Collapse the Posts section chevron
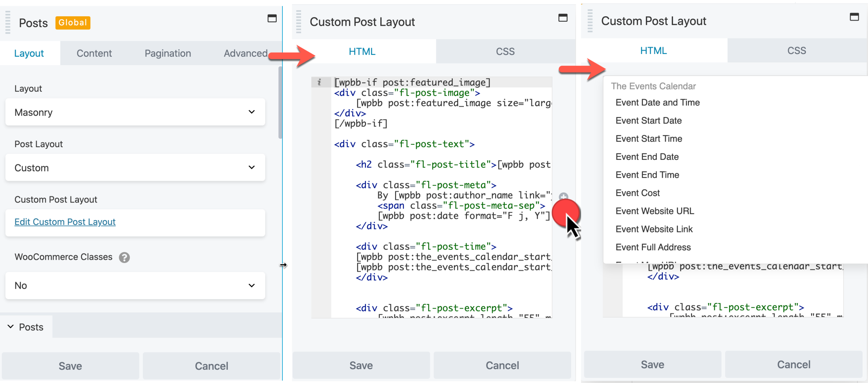Screen dimensions: 868x383 click(x=11, y=327)
